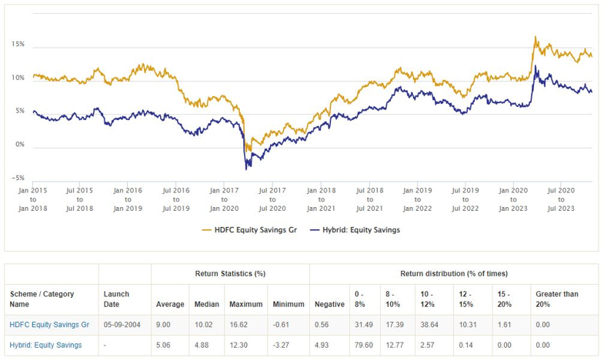604x364 pixels.
Task: Click the Jul 2017 to Jul 2020 axis label
Action: tap(272, 199)
